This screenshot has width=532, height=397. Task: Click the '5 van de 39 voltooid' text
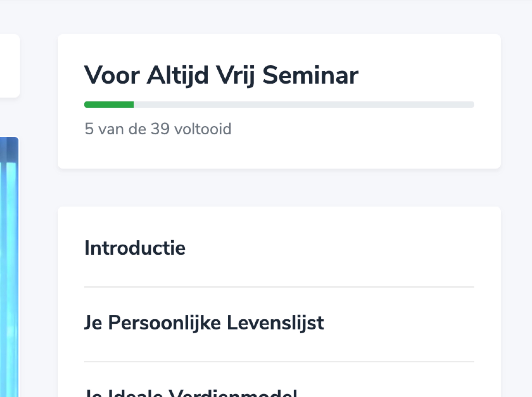click(x=158, y=129)
